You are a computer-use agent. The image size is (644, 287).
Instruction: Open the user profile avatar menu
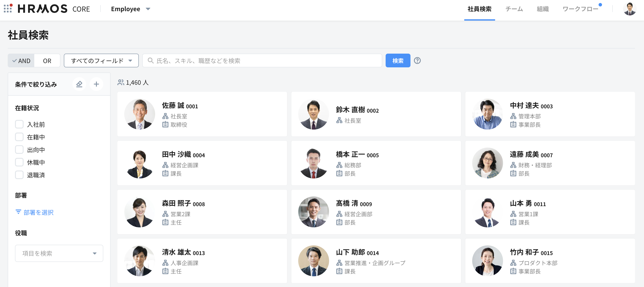tap(629, 9)
